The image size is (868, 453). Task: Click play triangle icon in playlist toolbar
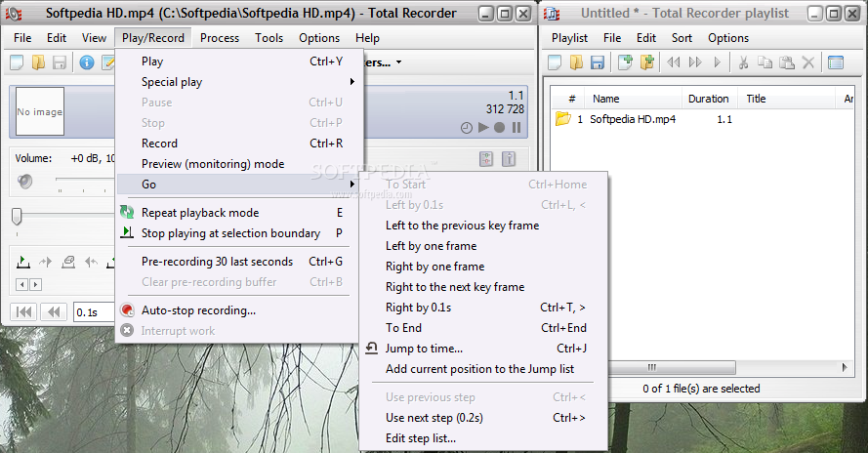click(x=718, y=62)
